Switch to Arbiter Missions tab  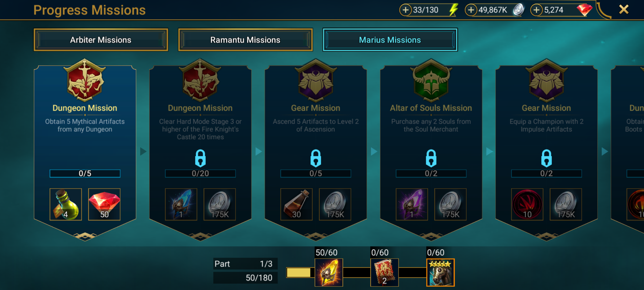click(101, 40)
